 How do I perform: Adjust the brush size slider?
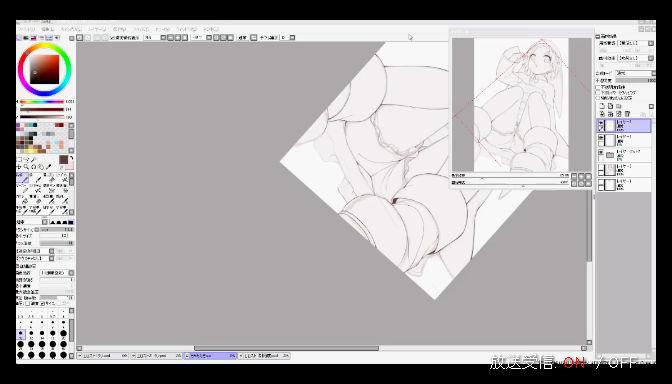click(57, 230)
